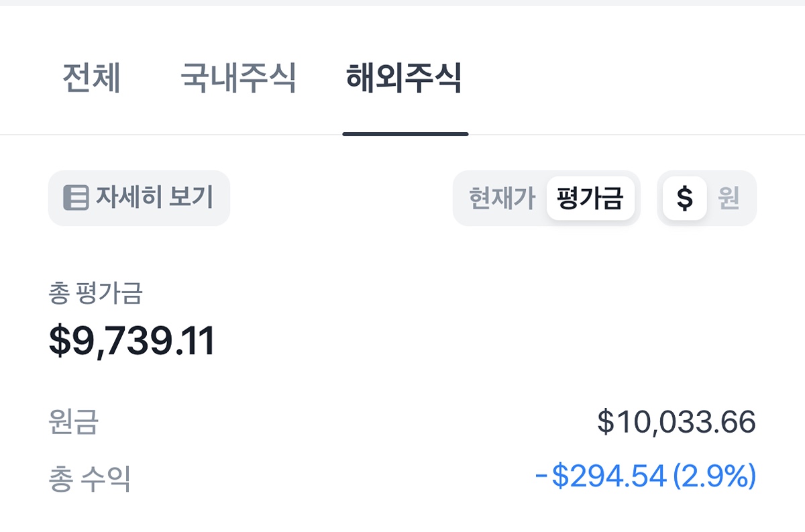Screen dimensions: 805x532
Task: Select the 평가금 display option
Action: (x=590, y=199)
